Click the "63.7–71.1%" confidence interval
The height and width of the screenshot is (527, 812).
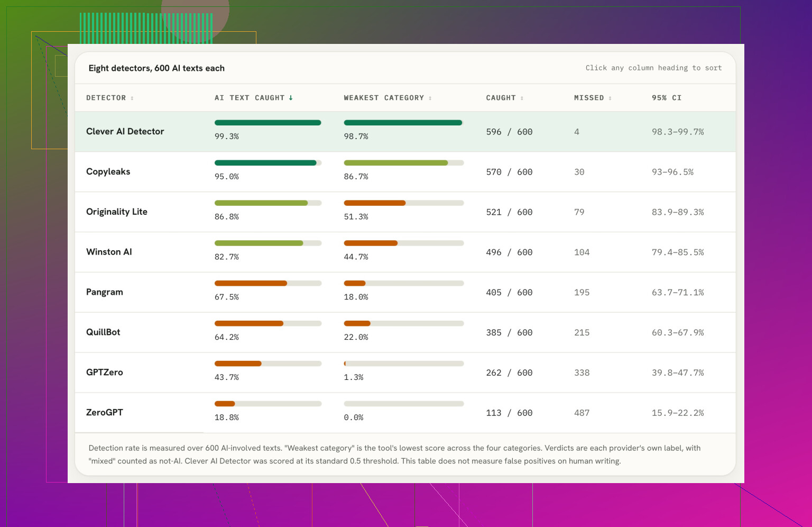[678, 293]
